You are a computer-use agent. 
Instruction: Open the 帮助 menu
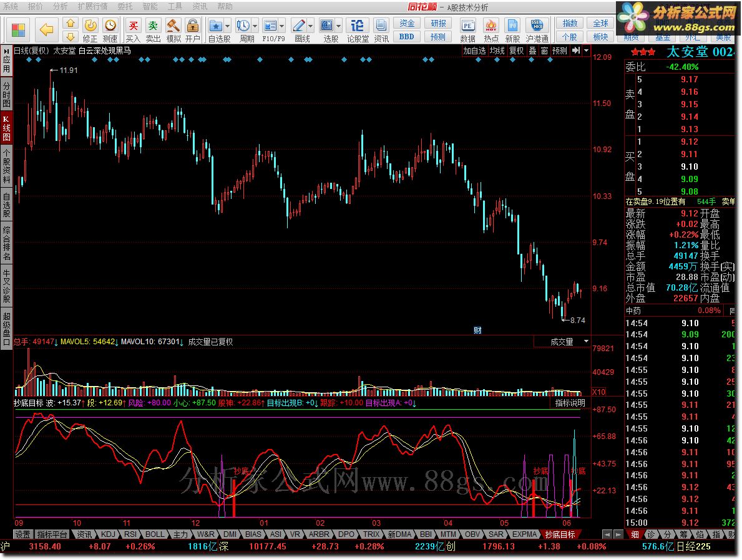225,6
